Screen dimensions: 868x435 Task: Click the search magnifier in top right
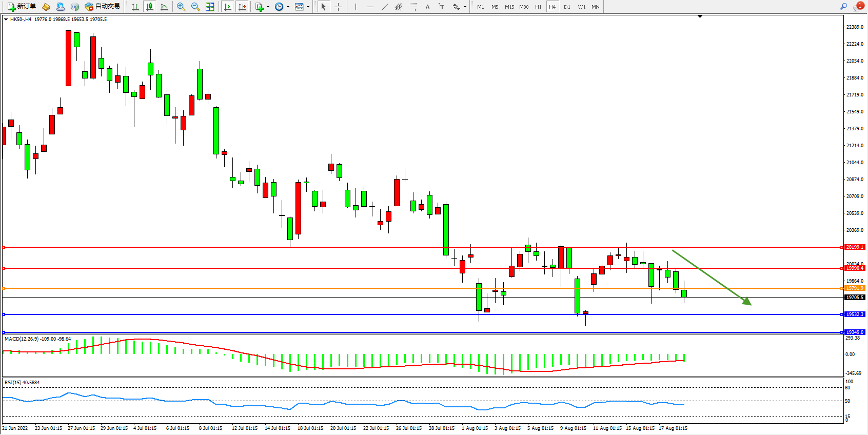pos(843,7)
